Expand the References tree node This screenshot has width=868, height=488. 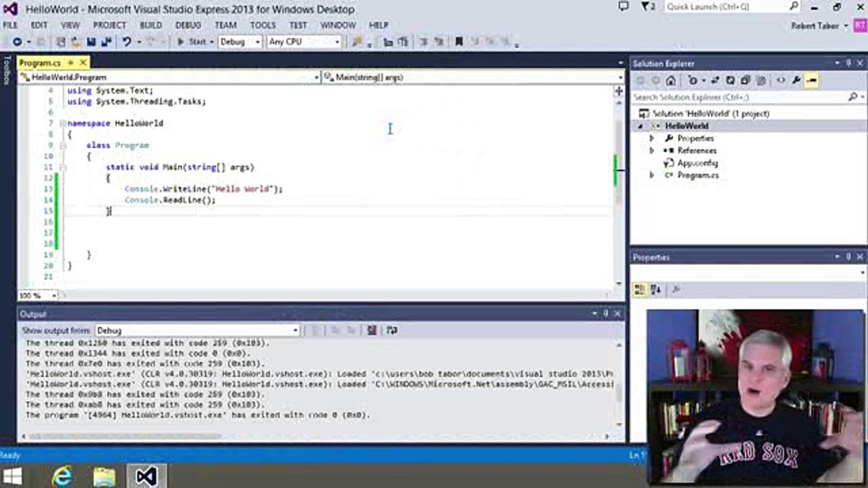[652, 150]
